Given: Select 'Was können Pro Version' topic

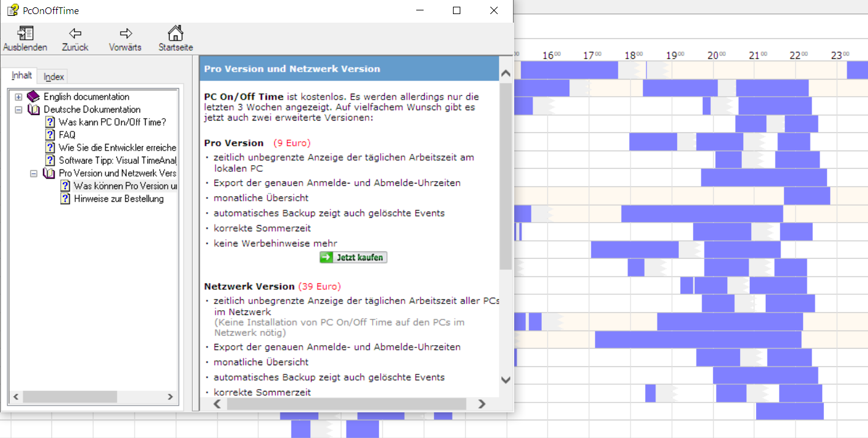Looking at the screenshot, I should point(125,186).
